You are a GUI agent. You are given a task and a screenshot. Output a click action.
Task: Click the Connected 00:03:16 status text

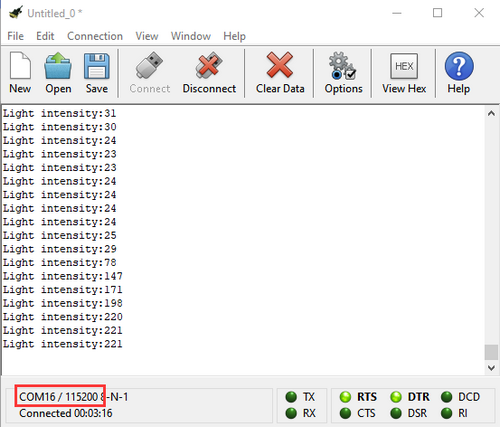pyautogui.click(x=66, y=413)
